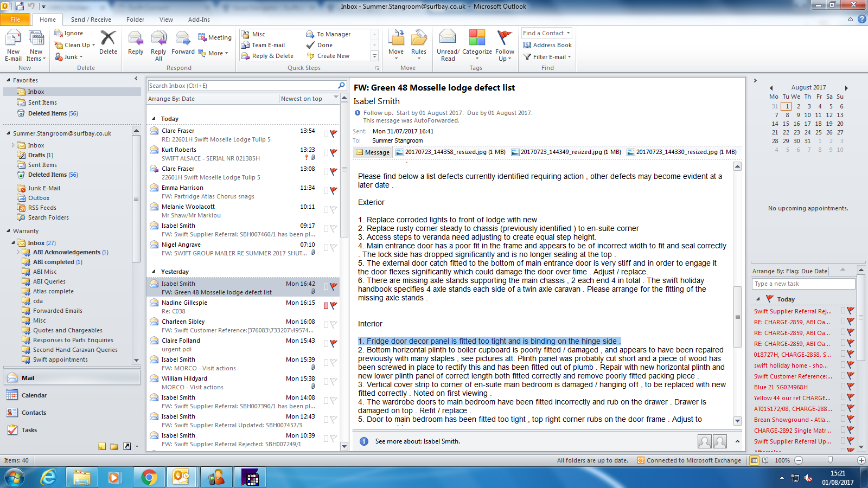
Task: Open the Filter E-mail dropdown
Action: (548, 57)
